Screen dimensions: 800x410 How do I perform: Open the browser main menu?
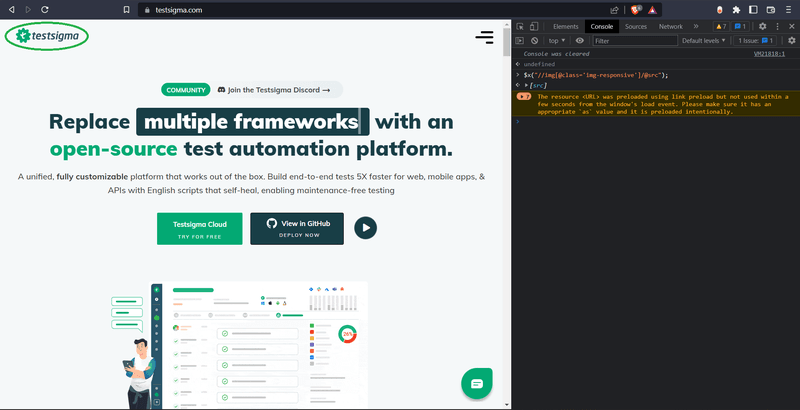789,10
